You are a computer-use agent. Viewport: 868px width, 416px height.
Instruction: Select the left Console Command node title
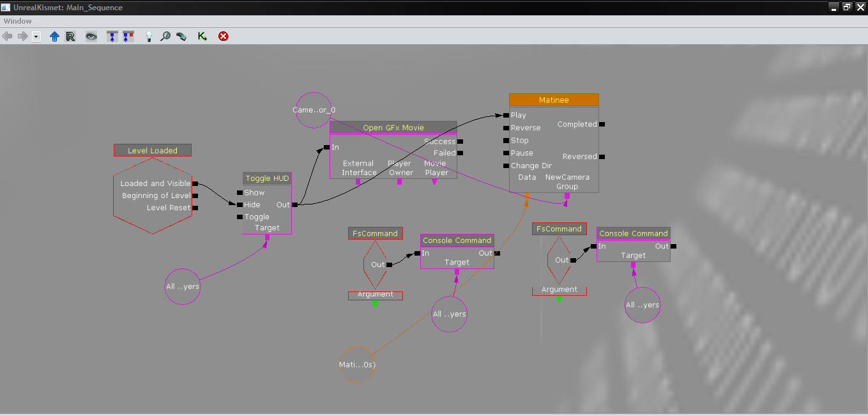coord(457,240)
